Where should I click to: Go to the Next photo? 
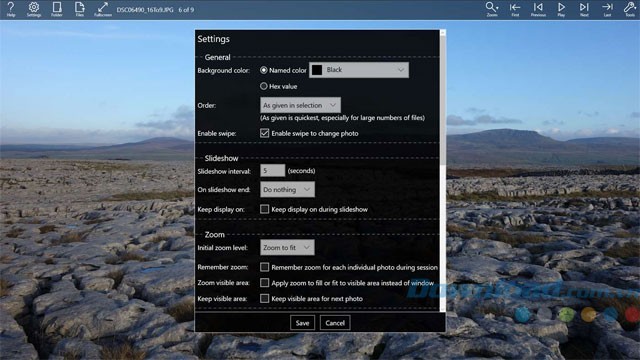584,9
